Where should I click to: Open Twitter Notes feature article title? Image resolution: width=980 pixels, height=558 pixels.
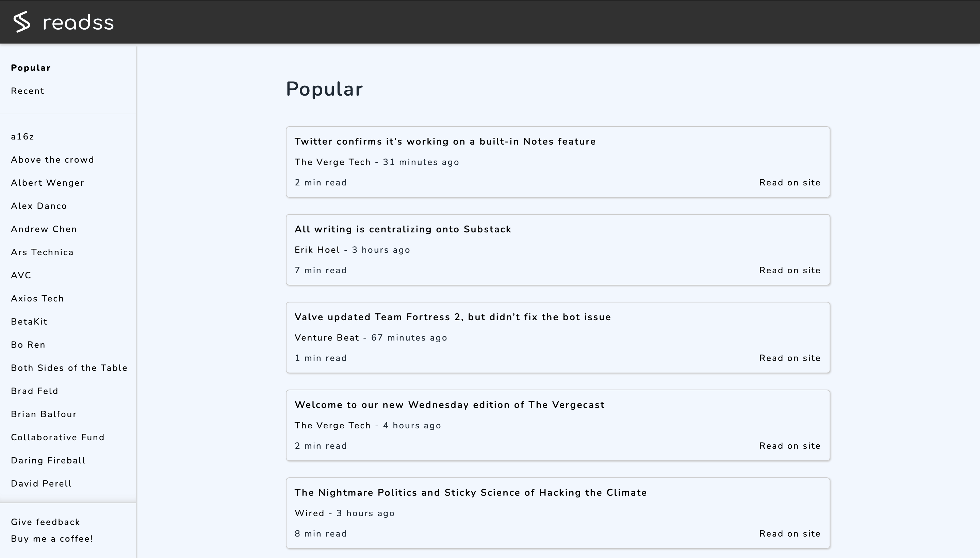[x=445, y=142]
